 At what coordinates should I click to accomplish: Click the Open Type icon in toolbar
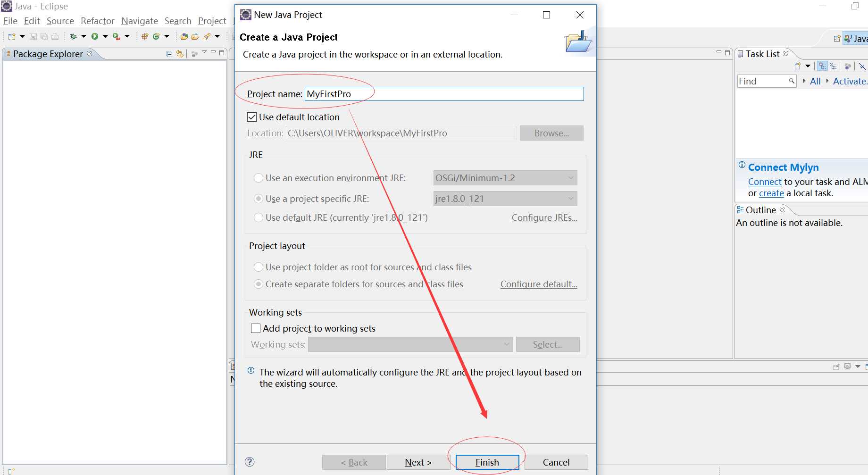184,36
